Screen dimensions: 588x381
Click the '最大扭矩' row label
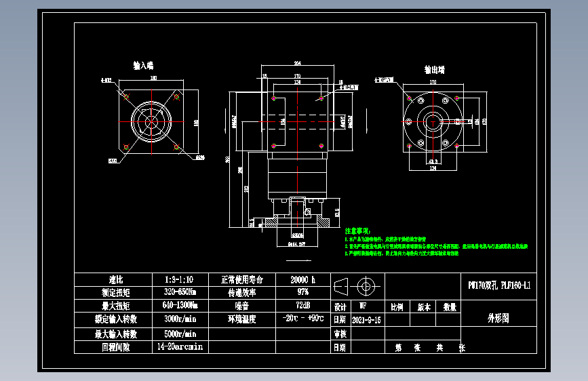(x=116, y=306)
